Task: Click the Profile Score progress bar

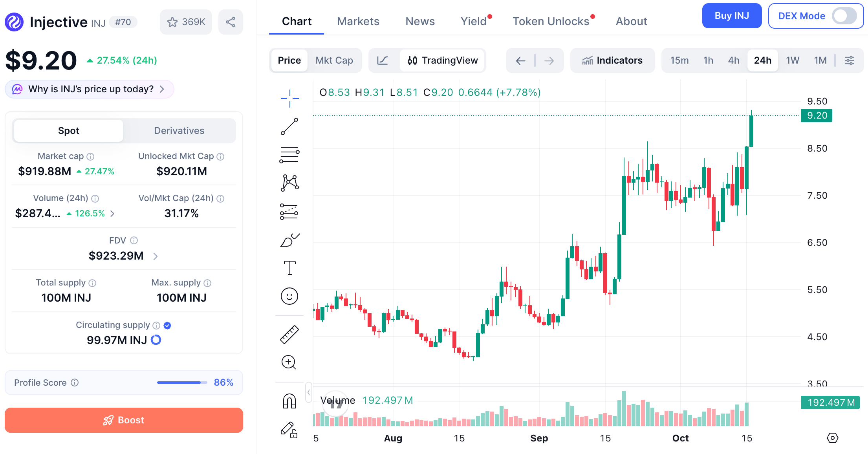Action: [x=182, y=383]
